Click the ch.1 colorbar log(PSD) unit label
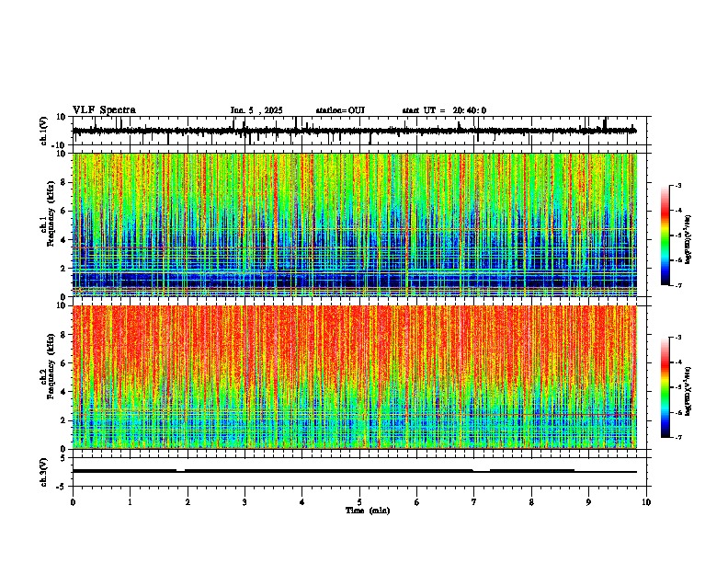Screen dimensions: 728x563 [x=688, y=240]
